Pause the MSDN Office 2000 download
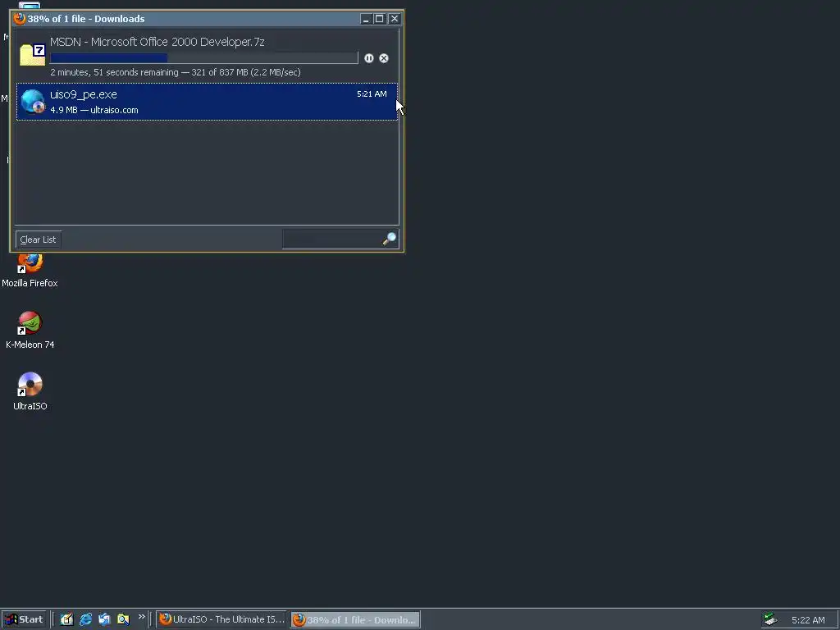This screenshot has height=630, width=840. click(368, 58)
